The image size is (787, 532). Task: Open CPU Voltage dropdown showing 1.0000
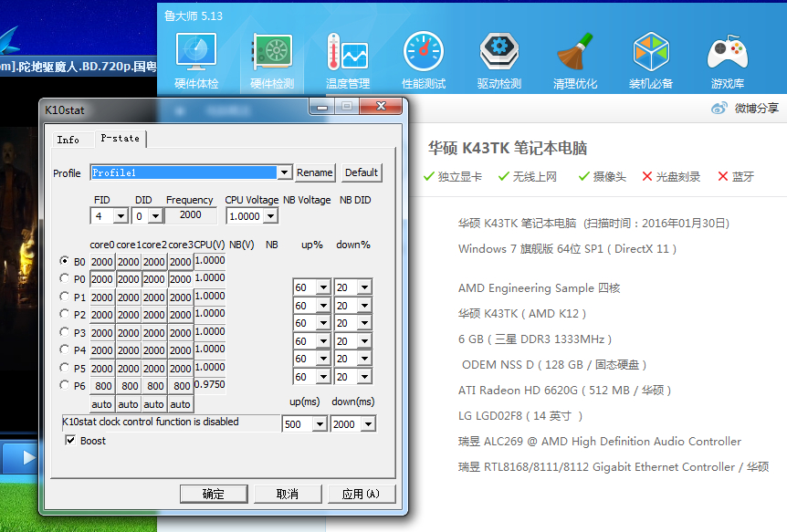tap(271, 215)
